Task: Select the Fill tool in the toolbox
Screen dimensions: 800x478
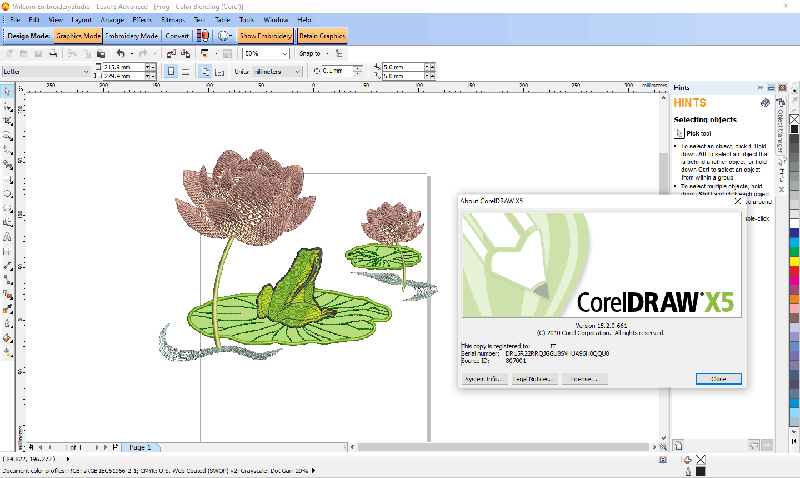Action: click(7, 338)
